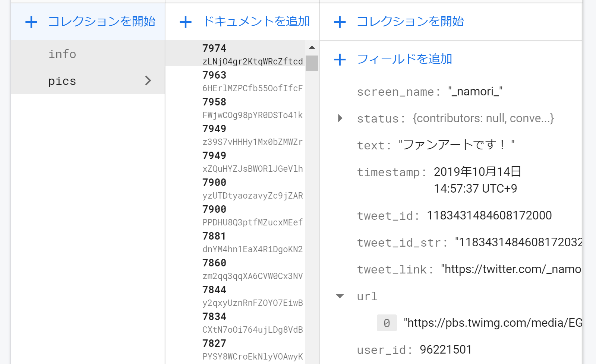The width and height of the screenshot is (596, 364).
Task: Click the scroll-up arrow in document list
Action: tap(312, 48)
